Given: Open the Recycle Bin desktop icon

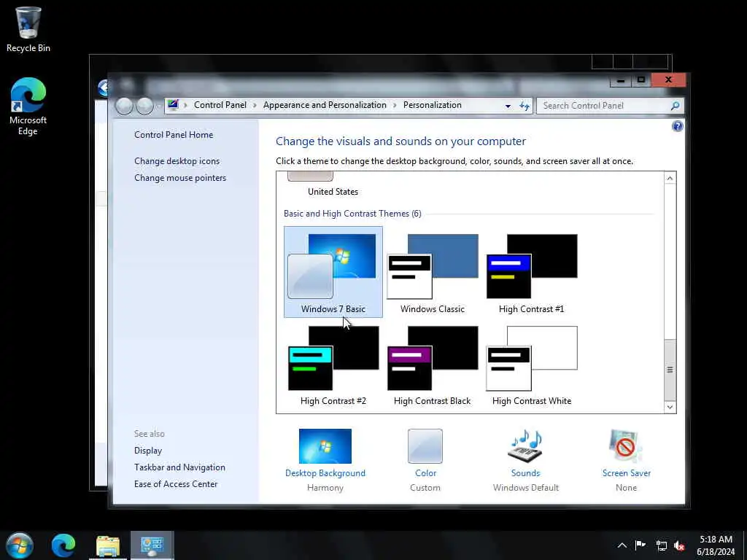Looking at the screenshot, I should tap(28, 29).
